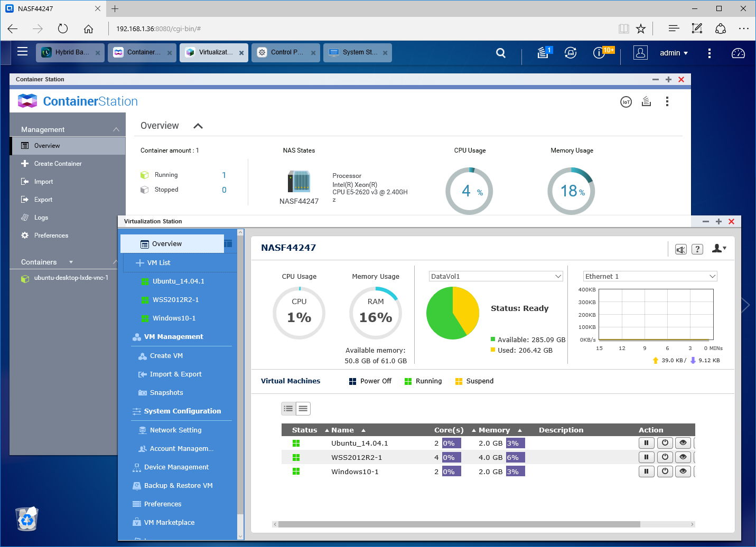Switch to the detailed list view toggle
756x547 pixels.
coord(288,409)
